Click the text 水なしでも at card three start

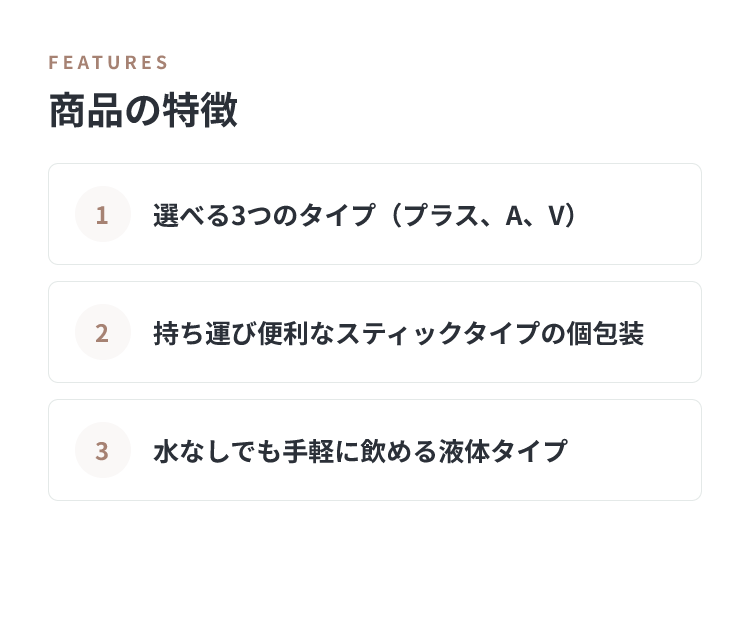click(218, 451)
